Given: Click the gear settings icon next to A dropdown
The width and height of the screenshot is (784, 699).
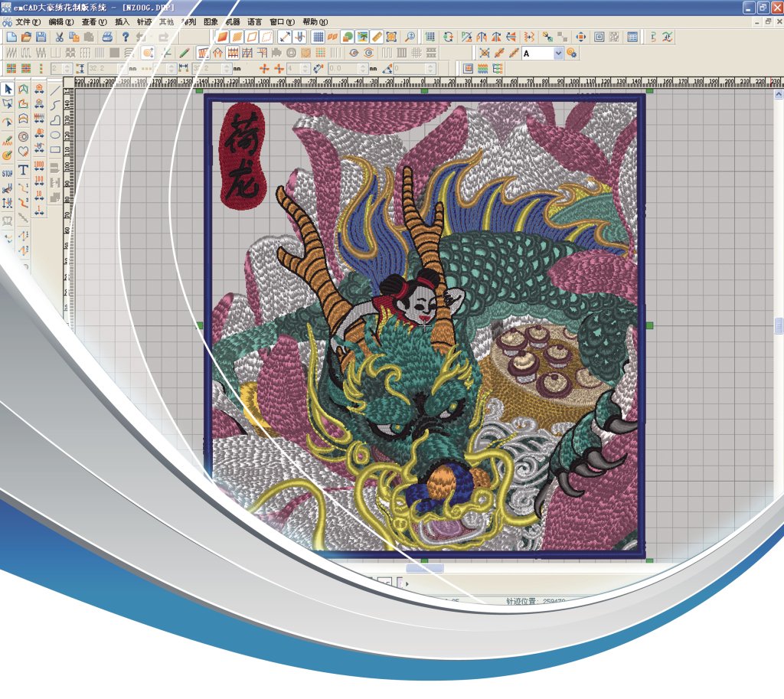Looking at the screenshot, I should tap(572, 53).
